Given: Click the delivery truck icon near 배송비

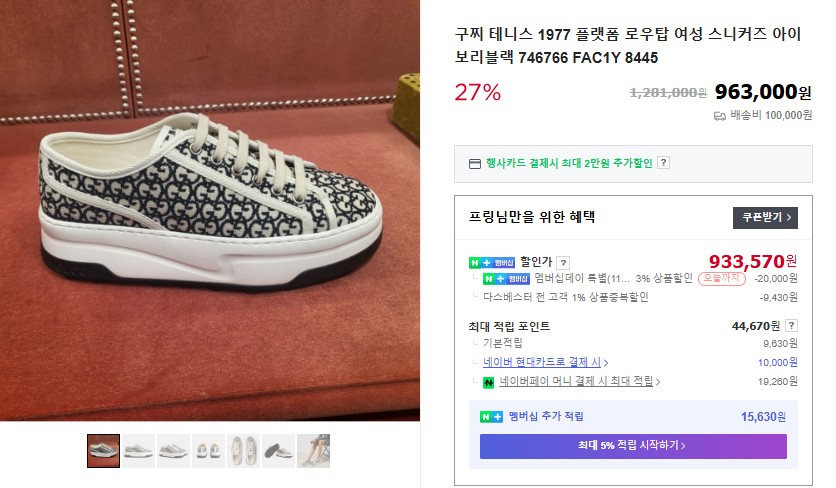Looking at the screenshot, I should (719, 115).
